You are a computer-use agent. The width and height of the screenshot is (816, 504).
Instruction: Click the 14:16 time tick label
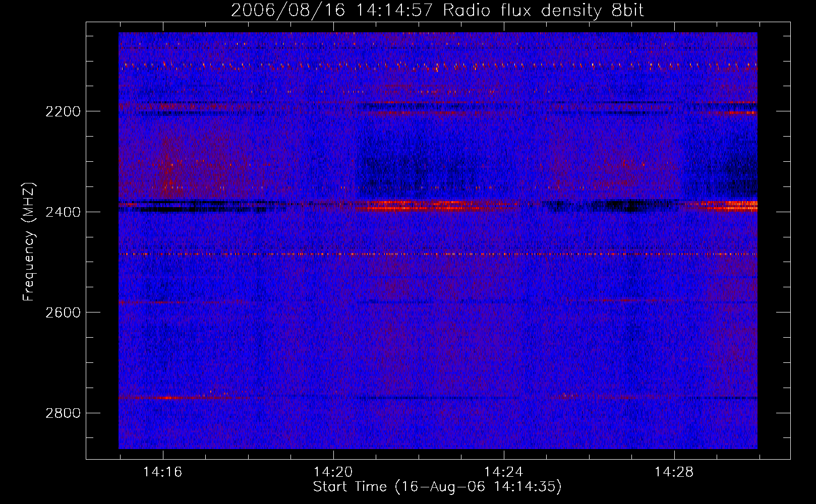click(x=162, y=472)
